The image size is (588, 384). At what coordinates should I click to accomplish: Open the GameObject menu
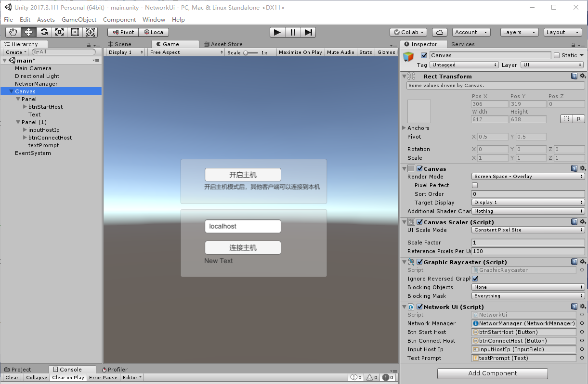pos(79,20)
